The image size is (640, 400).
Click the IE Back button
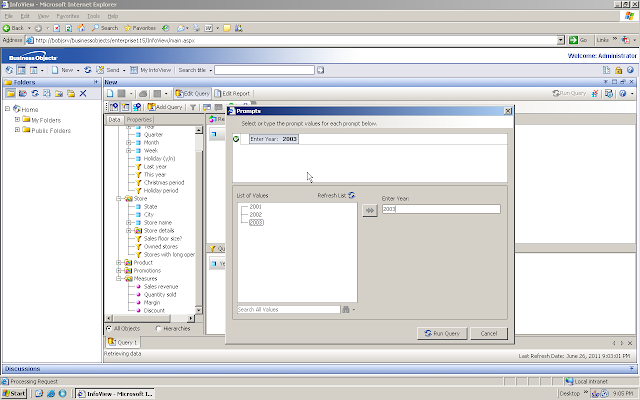(13, 28)
